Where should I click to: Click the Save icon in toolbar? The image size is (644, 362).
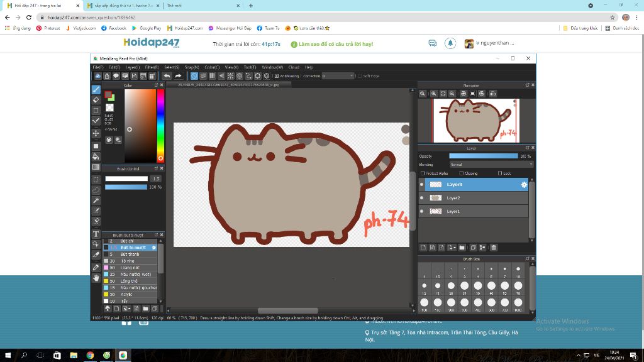tap(134, 76)
